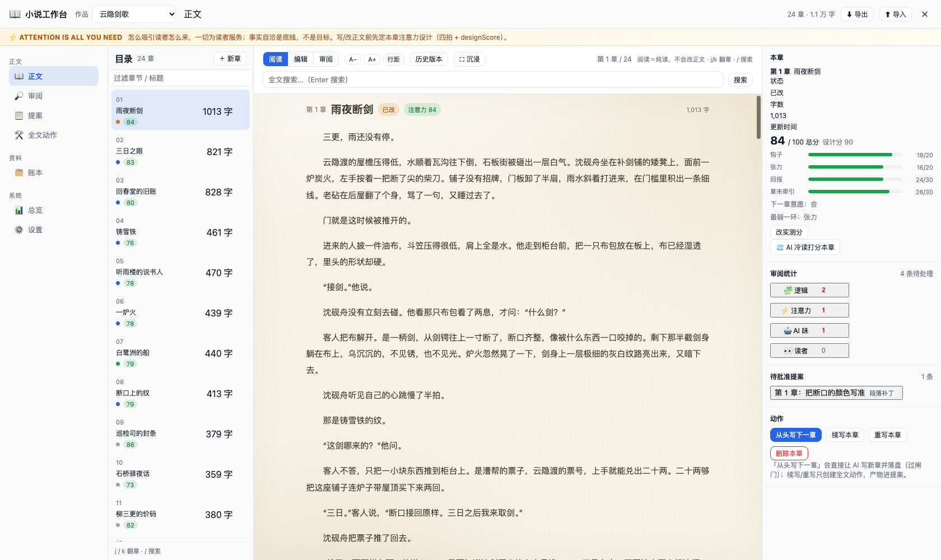Click the 小说工作台 book logo icon
Viewport: 941px width, 560px height.
(15, 14)
